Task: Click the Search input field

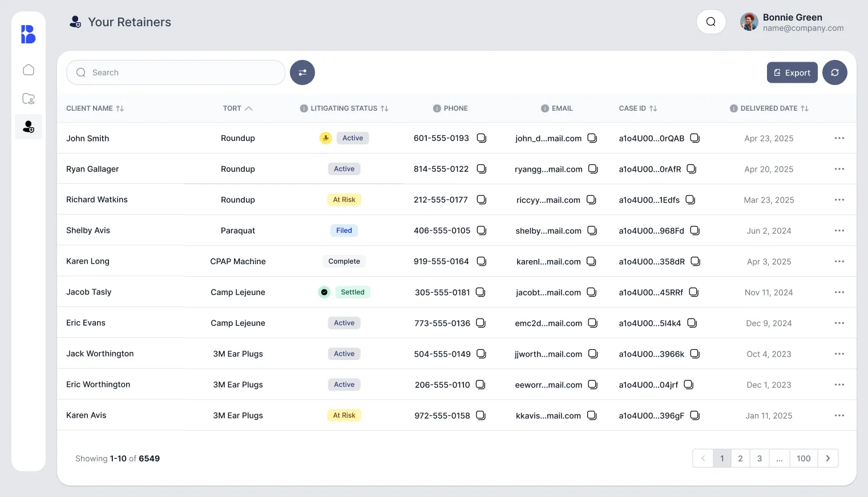Action: pos(176,72)
